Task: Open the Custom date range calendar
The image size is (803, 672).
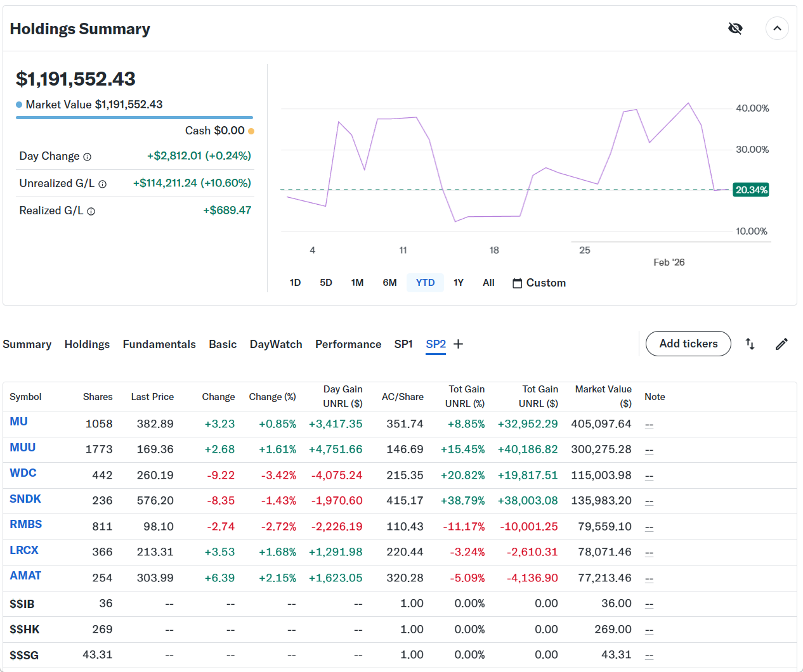Action: click(x=539, y=283)
